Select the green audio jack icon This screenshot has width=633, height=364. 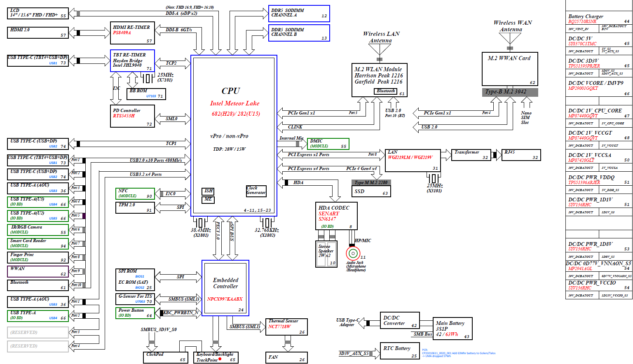pyautogui.click(x=352, y=253)
